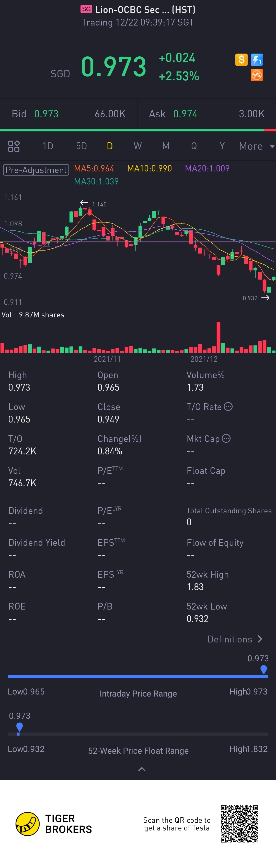Viewport: 276px width, 868px height.
Task: Tap the Intraday Price Range marker
Action: click(x=264, y=669)
